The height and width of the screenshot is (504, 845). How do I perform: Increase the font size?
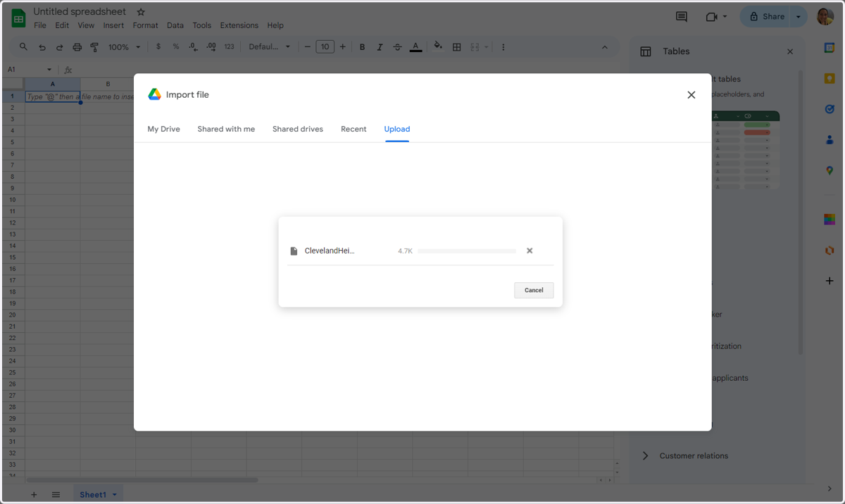click(x=343, y=47)
